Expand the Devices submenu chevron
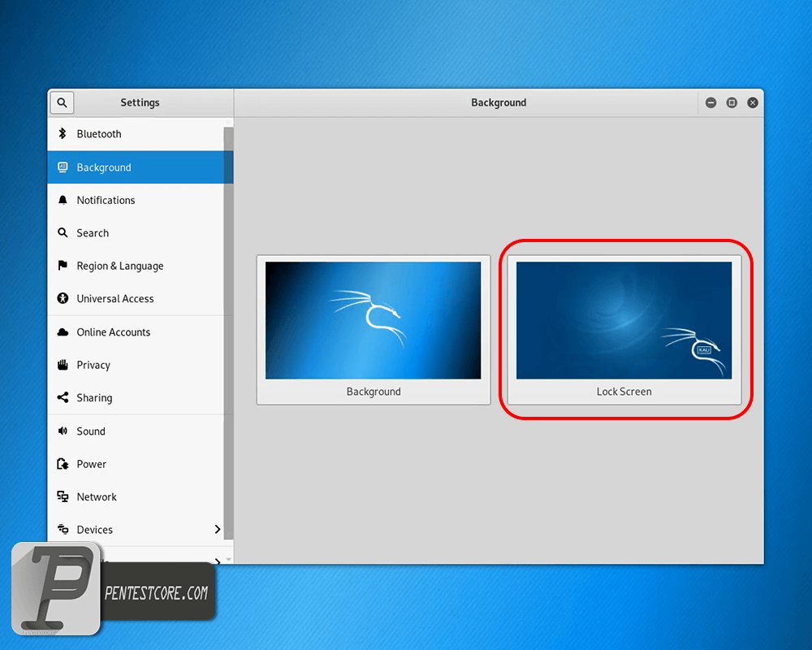The width and height of the screenshot is (812, 650). [218, 529]
